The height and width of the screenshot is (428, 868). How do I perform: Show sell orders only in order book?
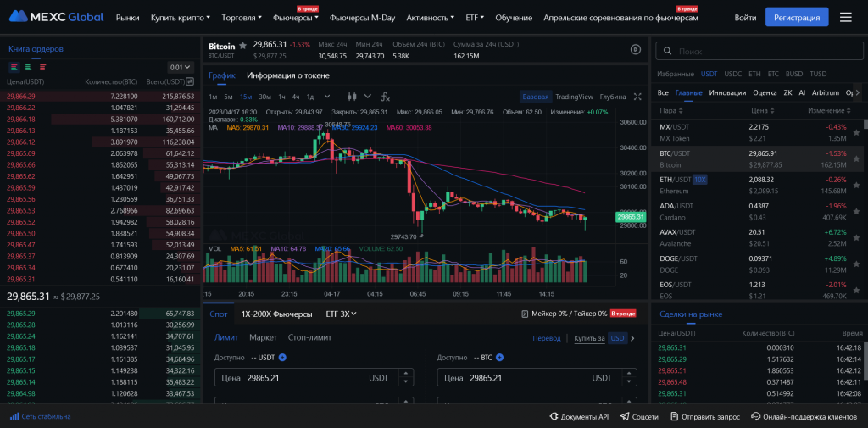[x=42, y=67]
